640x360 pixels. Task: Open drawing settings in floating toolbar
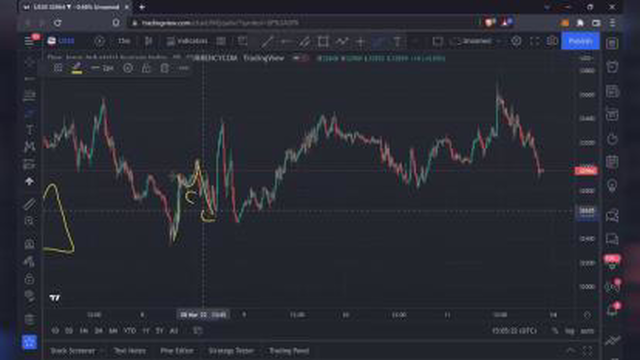128,68
